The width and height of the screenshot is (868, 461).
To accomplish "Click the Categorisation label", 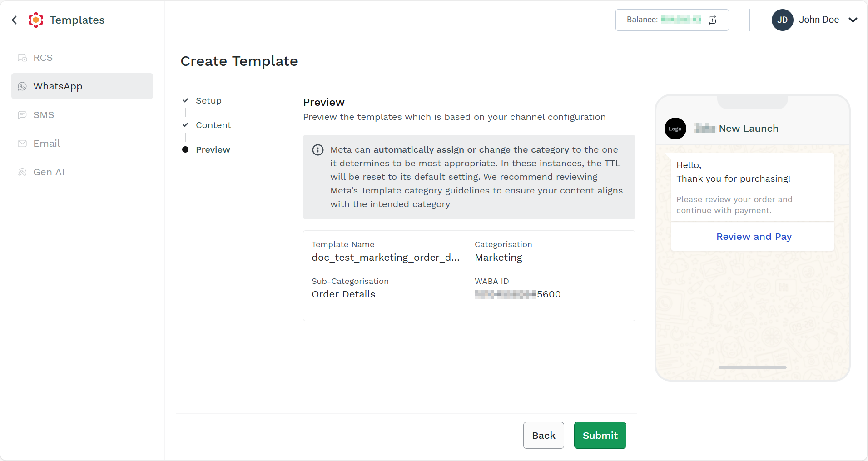I will [503, 244].
